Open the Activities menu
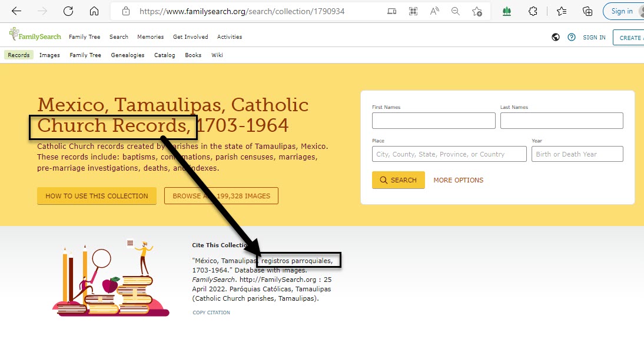Viewport: 644px width, 339px height. (x=230, y=37)
